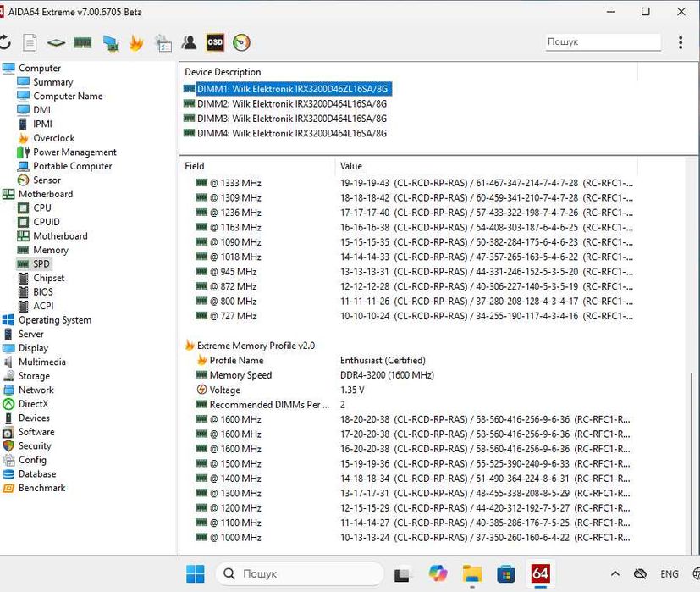This screenshot has height=592, width=700.
Task: Open the network monitor toolbar icon
Action: tap(110, 43)
